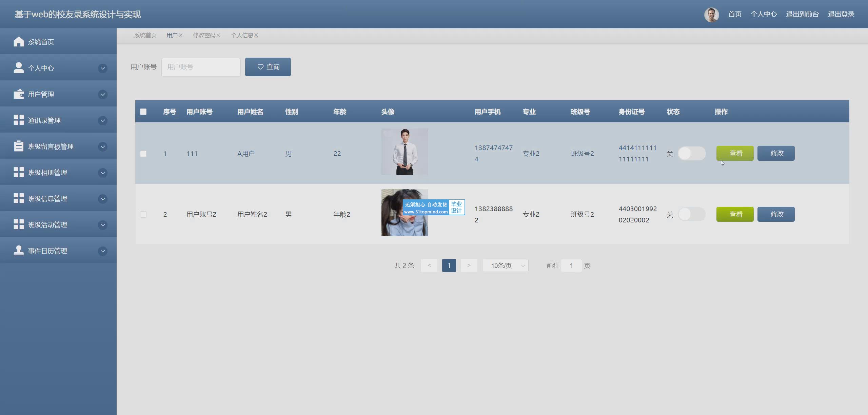Switch to the 用户 tab
The width and height of the screenshot is (868, 415).
coord(172,35)
